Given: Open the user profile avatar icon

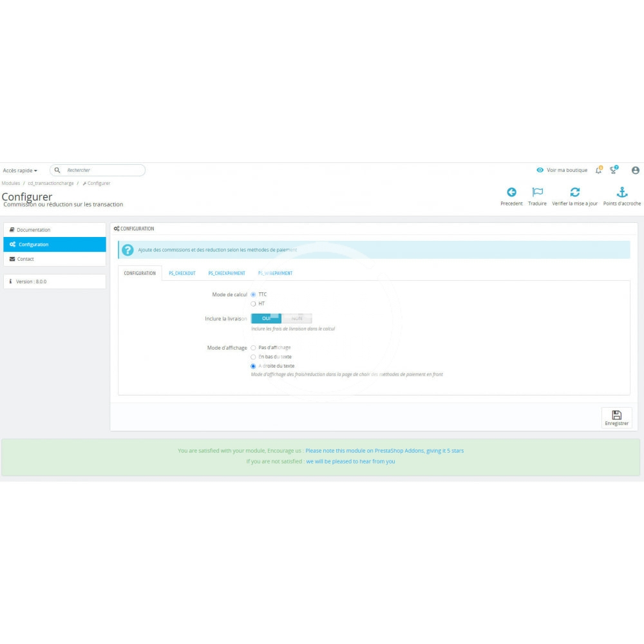Looking at the screenshot, I should point(635,170).
